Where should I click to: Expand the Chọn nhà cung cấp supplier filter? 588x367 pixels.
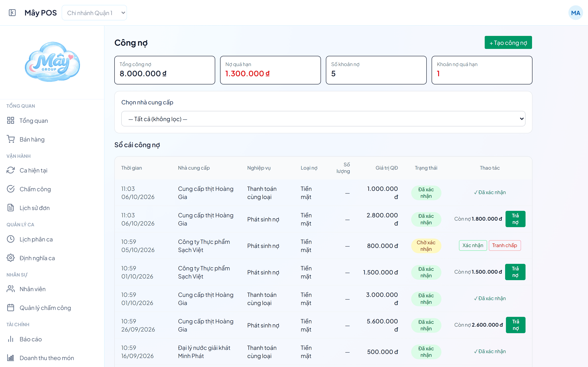coord(323,119)
